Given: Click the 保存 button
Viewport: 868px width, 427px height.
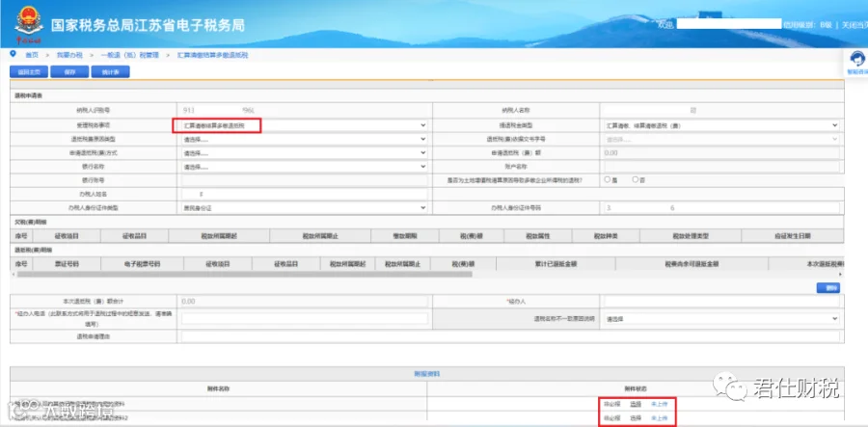Looking at the screenshot, I should (x=69, y=72).
